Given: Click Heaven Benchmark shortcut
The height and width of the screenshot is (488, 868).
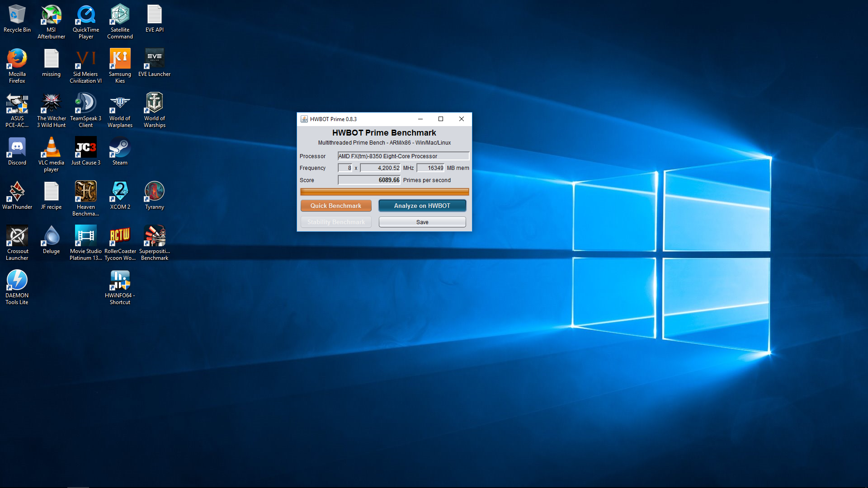Looking at the screenshot, I should click(x=86, y=199).
